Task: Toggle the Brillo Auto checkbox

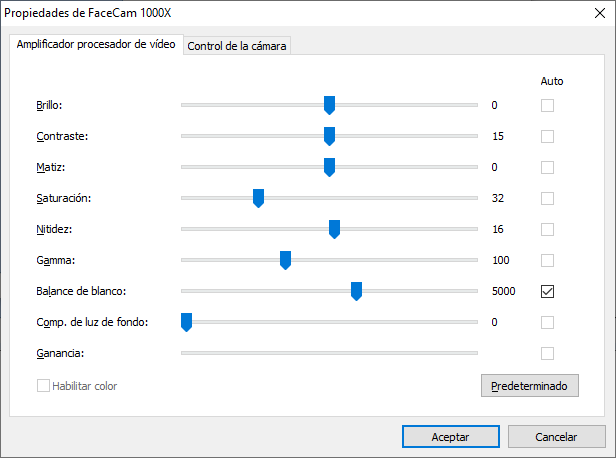Action: (547, 105)
